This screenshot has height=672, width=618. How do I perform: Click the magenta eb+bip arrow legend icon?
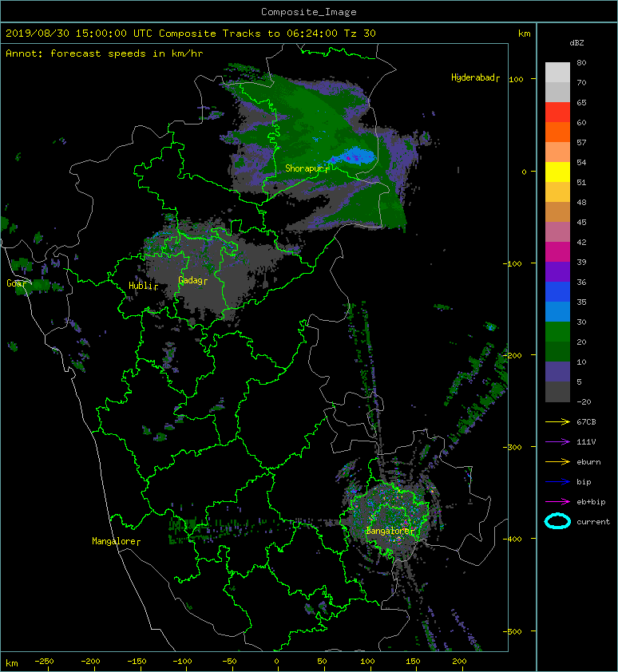coord(557,501)
